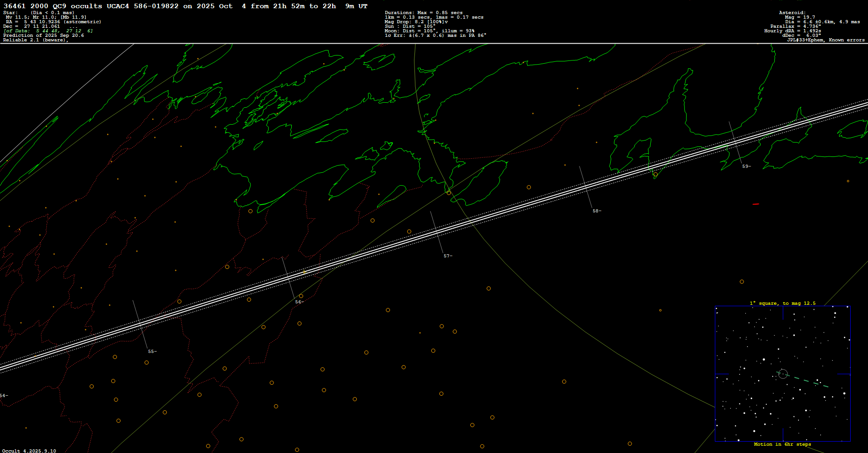Open the star chart inset

783,373
